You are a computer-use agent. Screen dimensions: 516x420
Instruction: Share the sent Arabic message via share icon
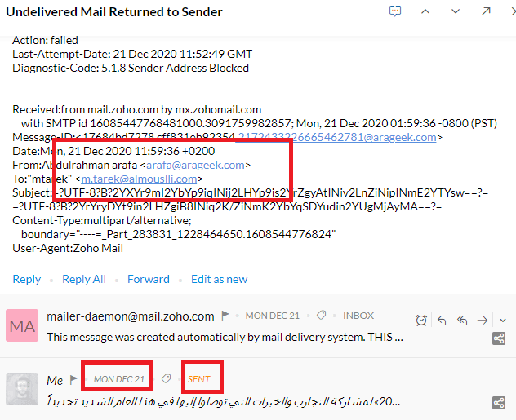[499, 403]
